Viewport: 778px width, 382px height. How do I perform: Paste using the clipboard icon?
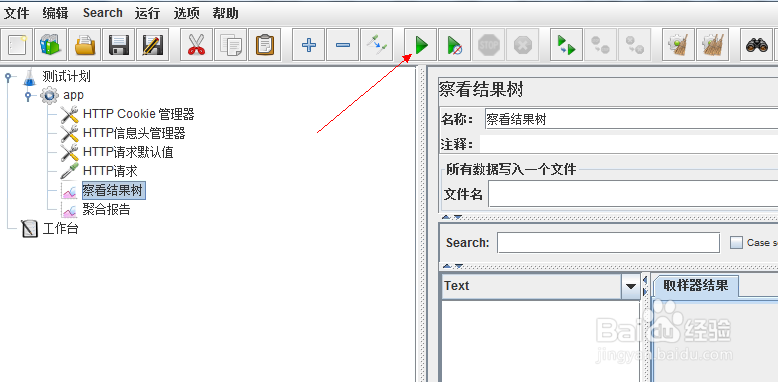click(x=264, y=45)
